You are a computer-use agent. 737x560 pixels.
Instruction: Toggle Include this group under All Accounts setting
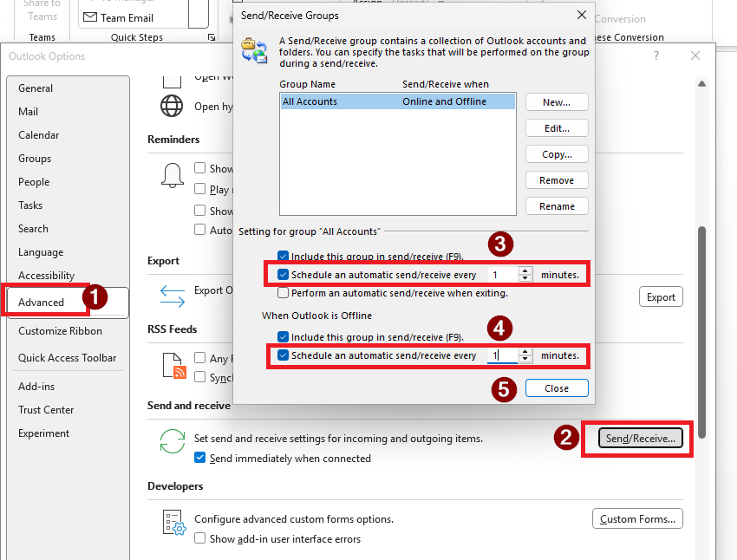(283, 256)
